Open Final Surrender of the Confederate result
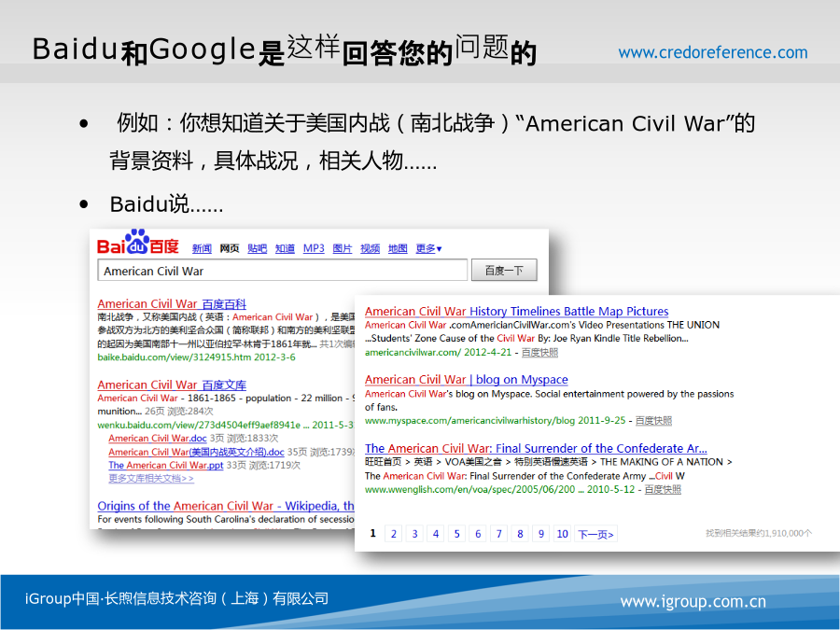Viewport: 840px width, 630px height. (x=537, y=448)
